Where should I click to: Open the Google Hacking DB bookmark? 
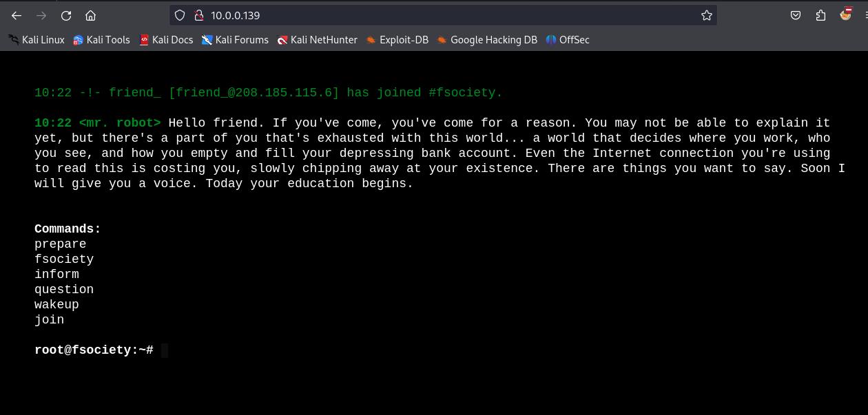point(487,40)
